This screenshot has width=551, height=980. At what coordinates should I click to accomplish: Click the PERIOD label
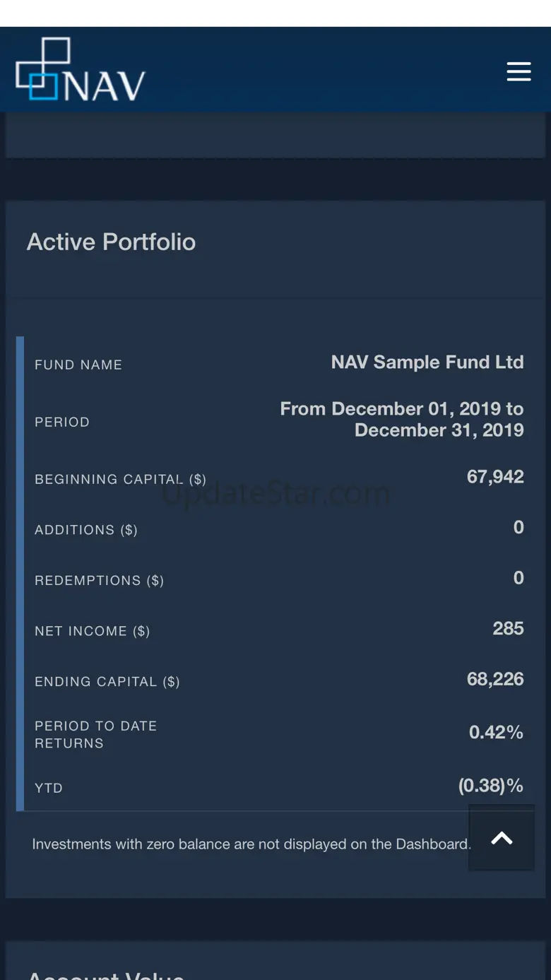[x=62, y=422]
